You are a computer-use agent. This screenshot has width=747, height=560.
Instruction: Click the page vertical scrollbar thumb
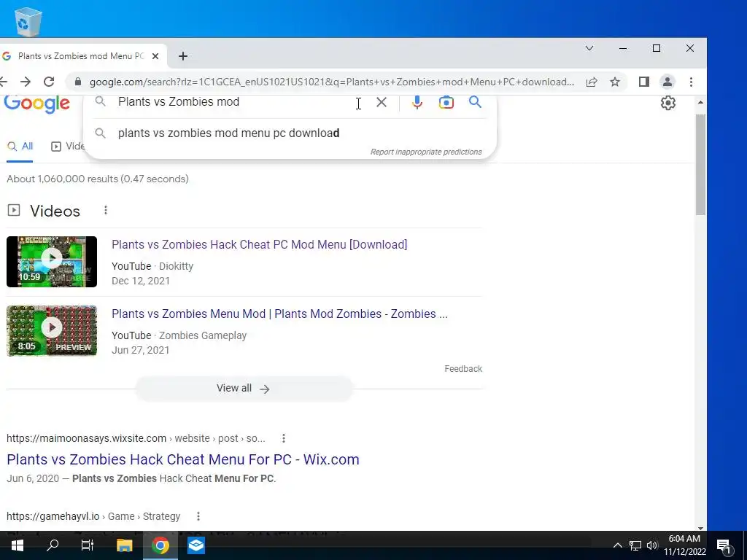coord(700,164)
